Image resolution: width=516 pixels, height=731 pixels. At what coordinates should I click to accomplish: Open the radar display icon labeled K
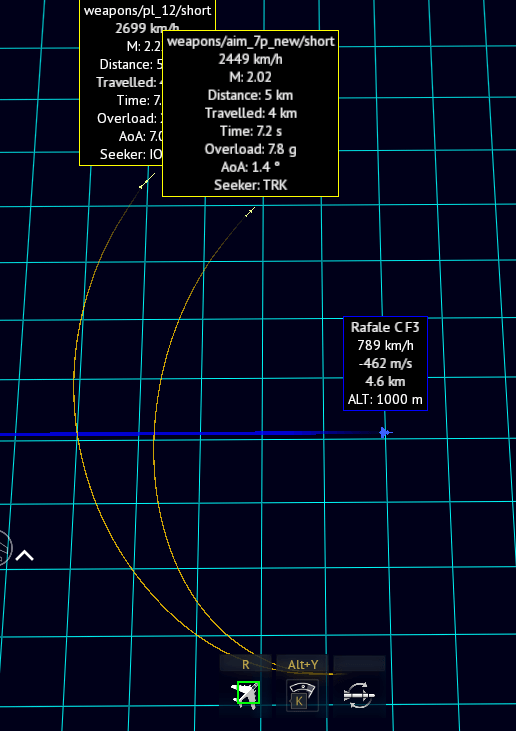click(x=302, y=696)
